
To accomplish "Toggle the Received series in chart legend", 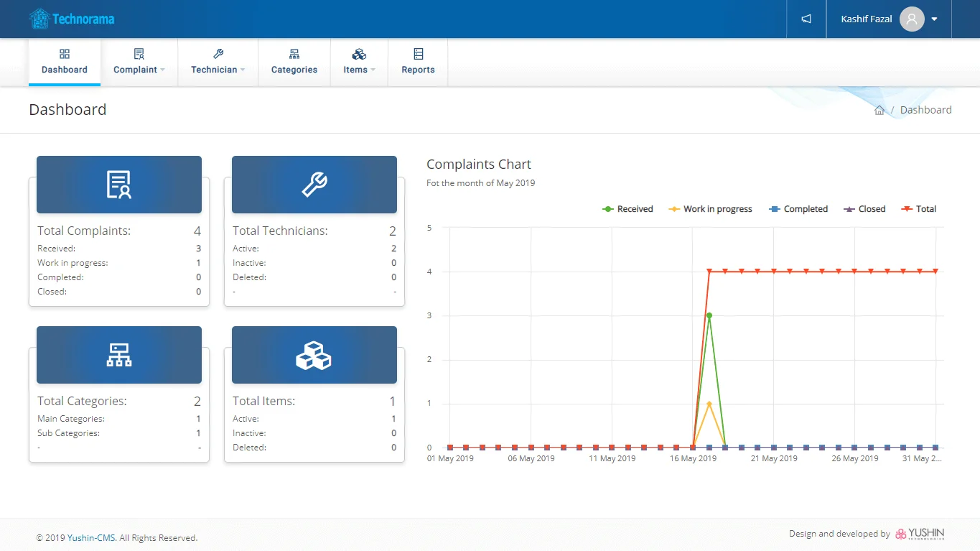I will (x=627, y=209).
